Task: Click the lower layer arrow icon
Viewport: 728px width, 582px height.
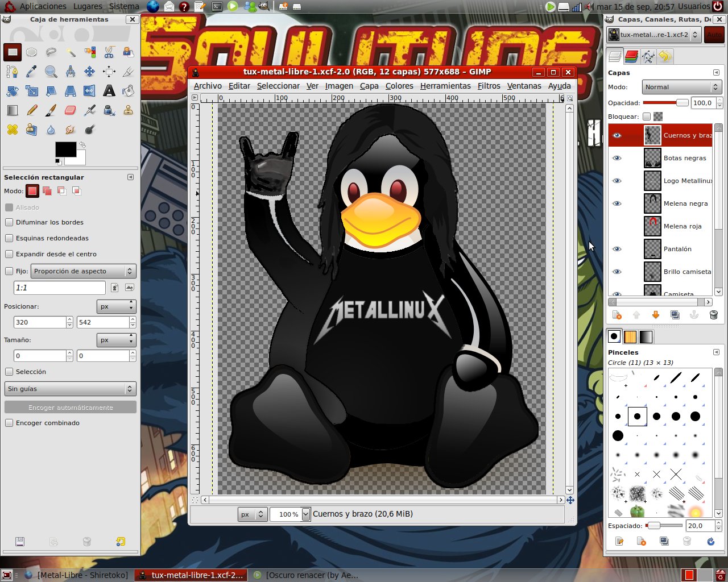Action: coord(656,315)
